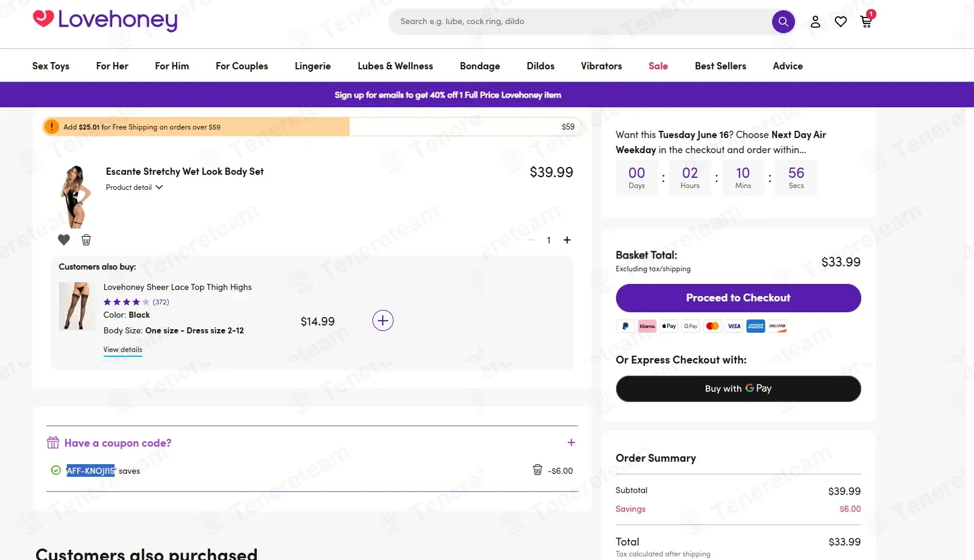This screenshot has height=560, width=974.
Task: Open Lovehoney Sheer Lace Top Thigh Highs link
Action: click(x=178, y=288)
